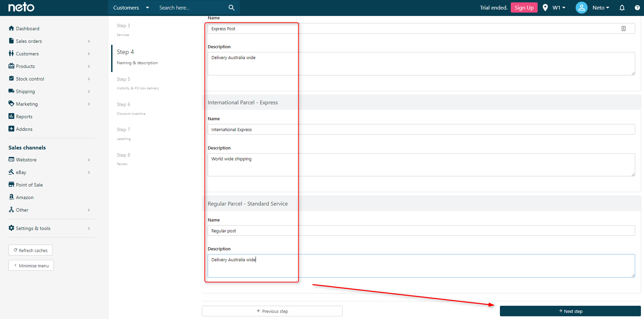This screenshot has width=644, height=319.
Task: Open the W1 warehouse dropdown
Action: point(559,7)
